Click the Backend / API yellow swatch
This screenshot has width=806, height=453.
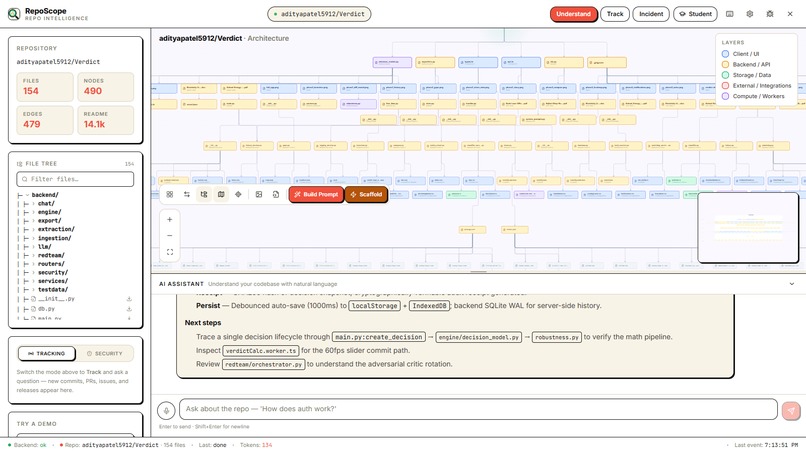pos(725,64)
